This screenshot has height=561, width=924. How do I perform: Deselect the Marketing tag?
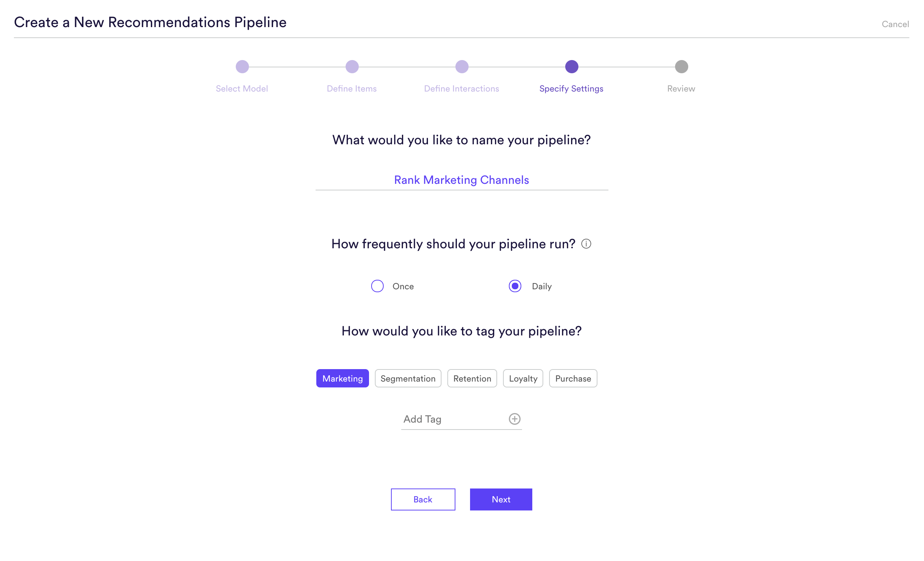[342, 378]
